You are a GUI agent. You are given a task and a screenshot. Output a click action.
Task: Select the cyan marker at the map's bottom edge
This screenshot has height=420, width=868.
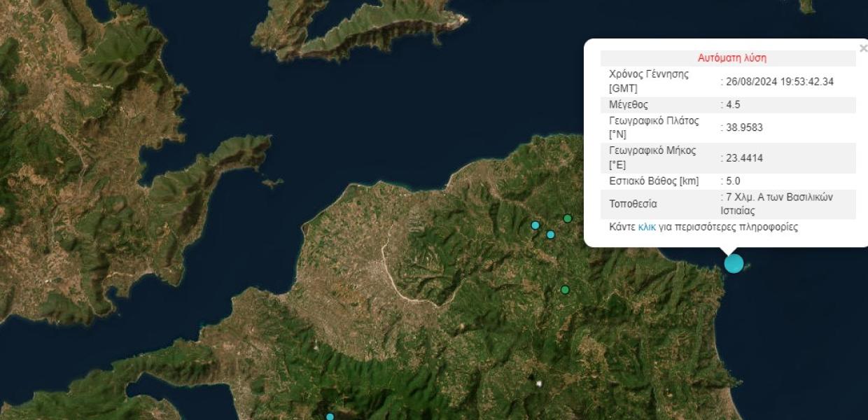[330, 416]
